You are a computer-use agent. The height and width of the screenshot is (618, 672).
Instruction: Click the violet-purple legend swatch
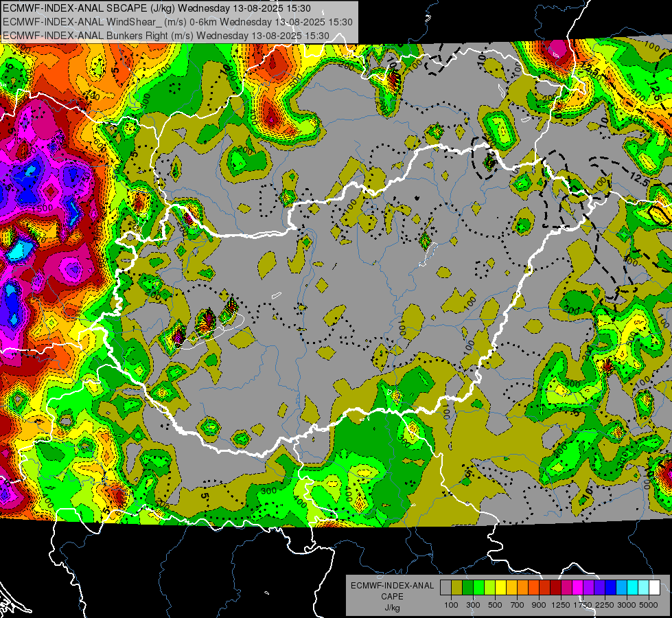pyautogui.click(x=588, y=588)
